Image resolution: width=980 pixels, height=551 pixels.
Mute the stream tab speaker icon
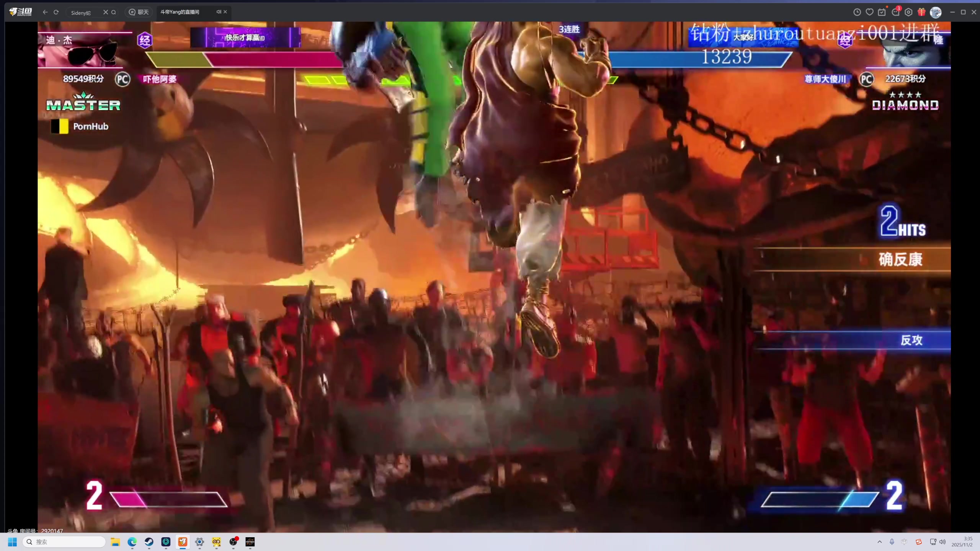click(x=219, y=12)
